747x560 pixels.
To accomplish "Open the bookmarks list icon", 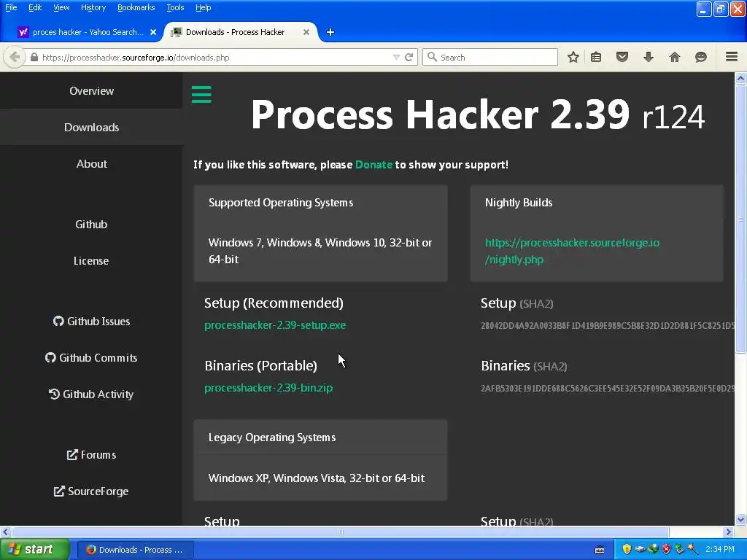I will tap(596, 57).
